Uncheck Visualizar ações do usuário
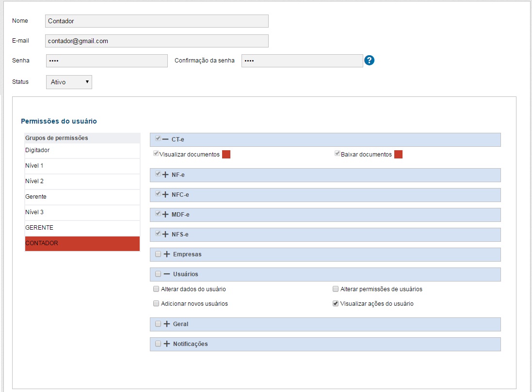Screen dimensions: 532x392 336,304
